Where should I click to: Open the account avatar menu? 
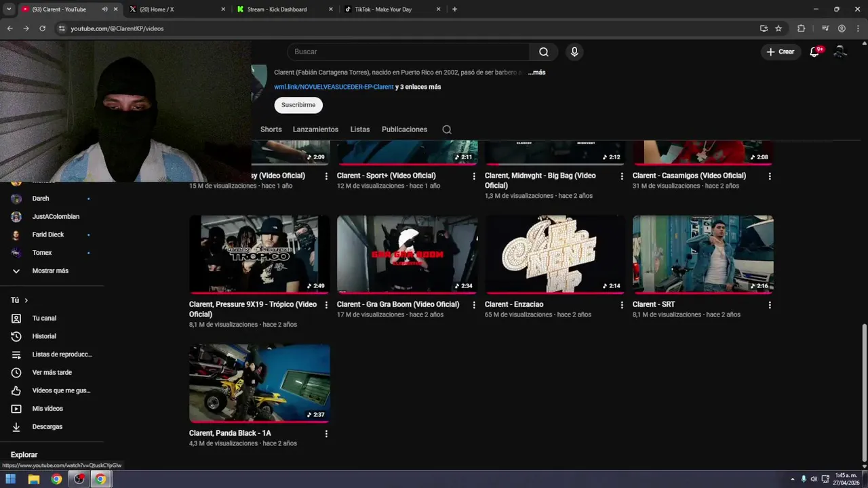(x=840, y=52)
